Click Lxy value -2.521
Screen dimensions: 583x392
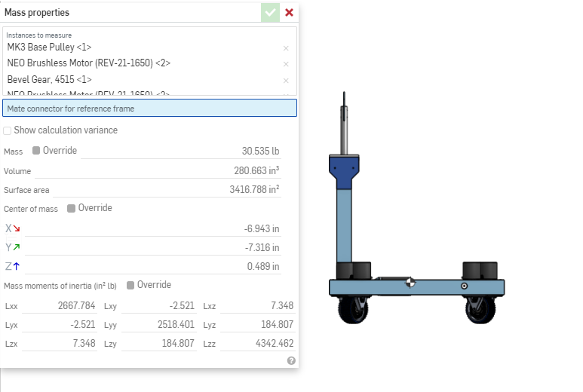(182, 306)
